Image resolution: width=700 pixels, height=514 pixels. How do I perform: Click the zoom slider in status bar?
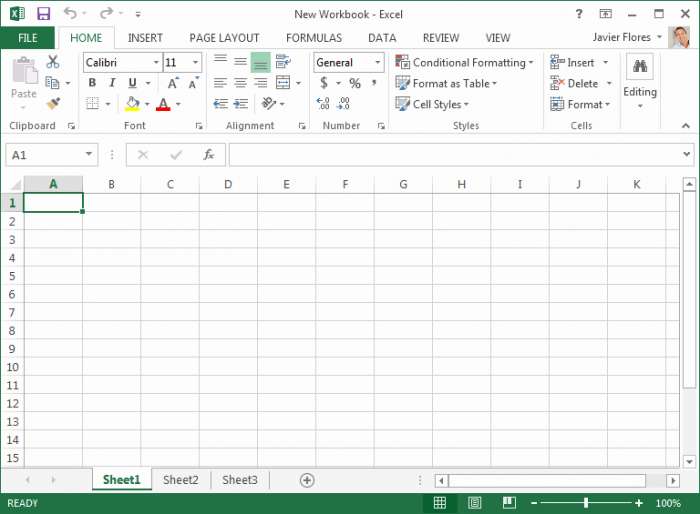click(x=586, y=503)
